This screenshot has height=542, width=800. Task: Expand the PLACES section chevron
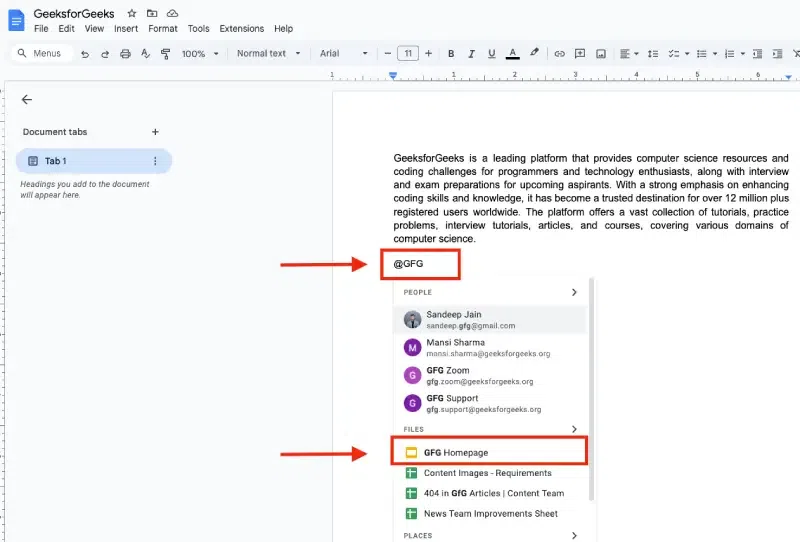[x=574, y=535]
